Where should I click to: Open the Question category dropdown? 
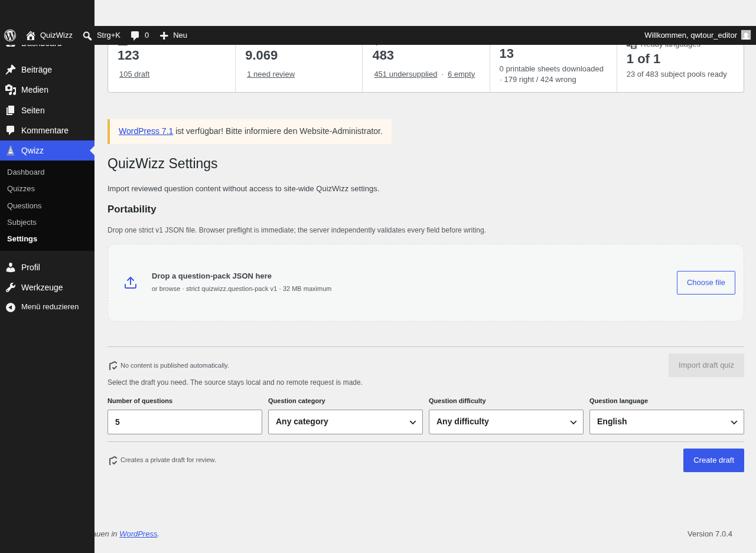[346, 422]
